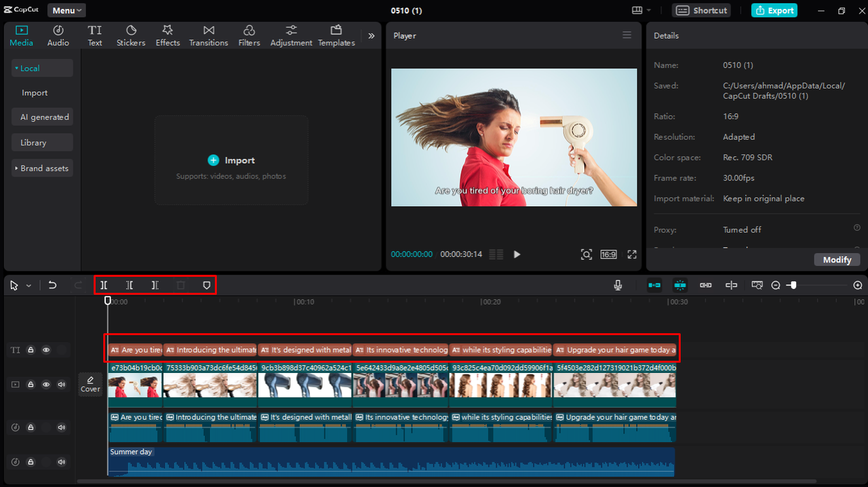
Task: Lock the Summer day music track
Action: pyautogui.click(x=31, y=462)
